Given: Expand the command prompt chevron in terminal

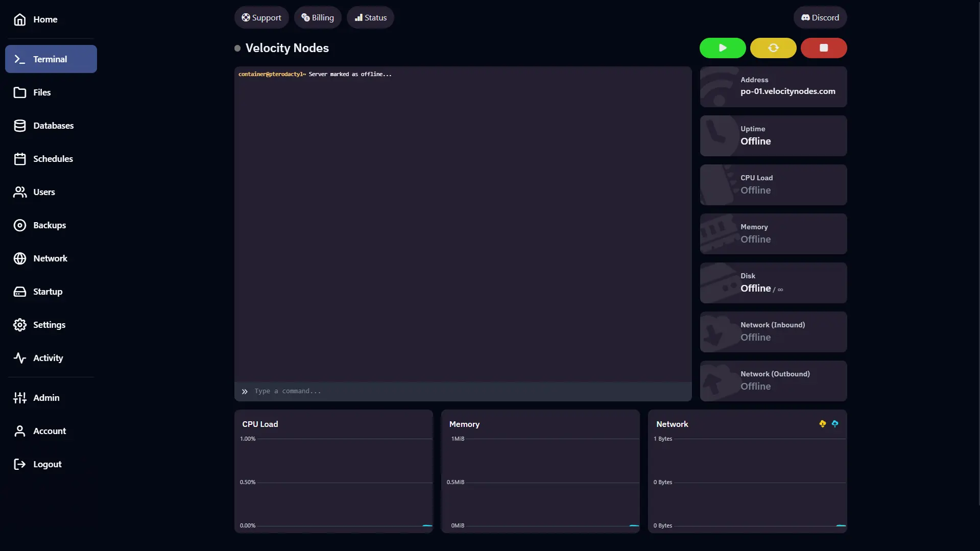Looking at the screenshot, I should tap(245, 391).
